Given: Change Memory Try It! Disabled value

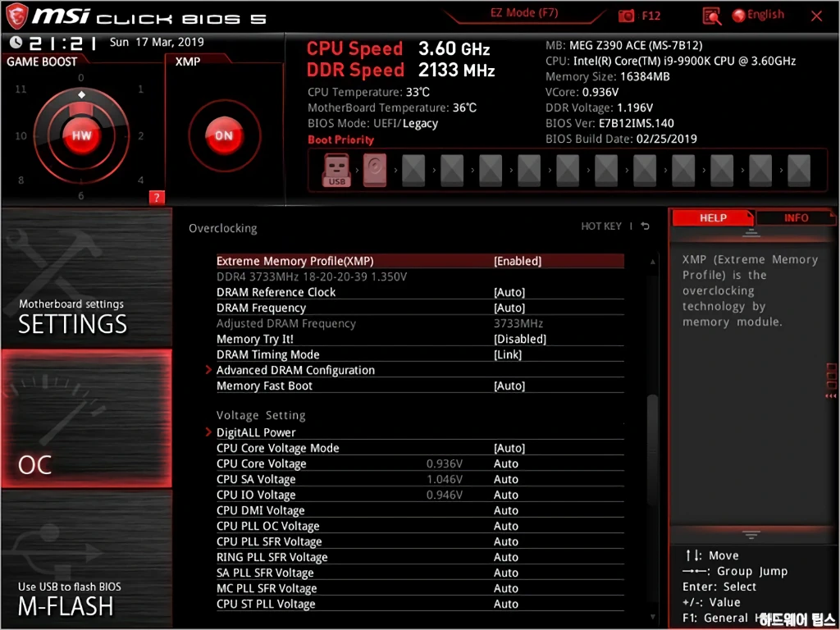Looking at the screenshot, I should click(x=519, y=339).
